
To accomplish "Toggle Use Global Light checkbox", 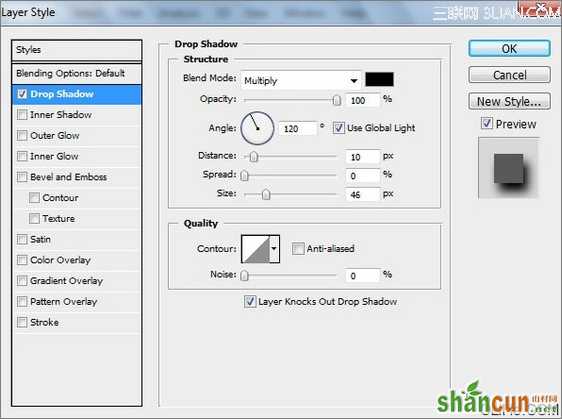I will (x=338, y=128).
